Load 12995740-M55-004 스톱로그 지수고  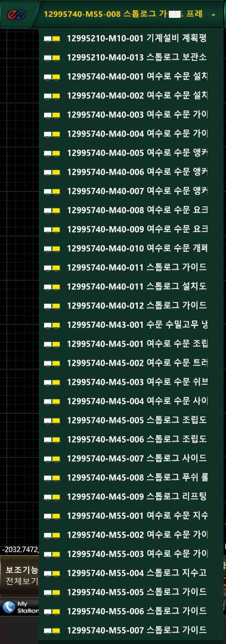click(x=131, y=574)
